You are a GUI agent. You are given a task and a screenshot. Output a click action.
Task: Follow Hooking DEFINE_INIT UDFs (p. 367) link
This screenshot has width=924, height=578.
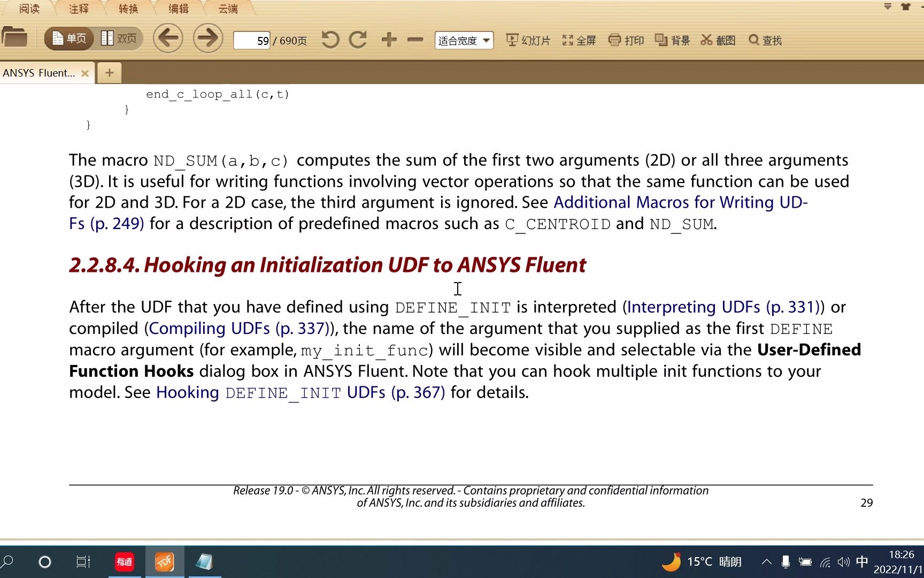(301, 392)
